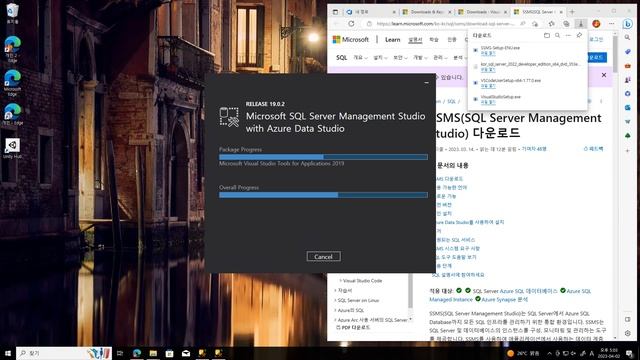The image size is (640, 360).
Task: Click the read aloud icon in address bar
Action: [x=522, y=24]
